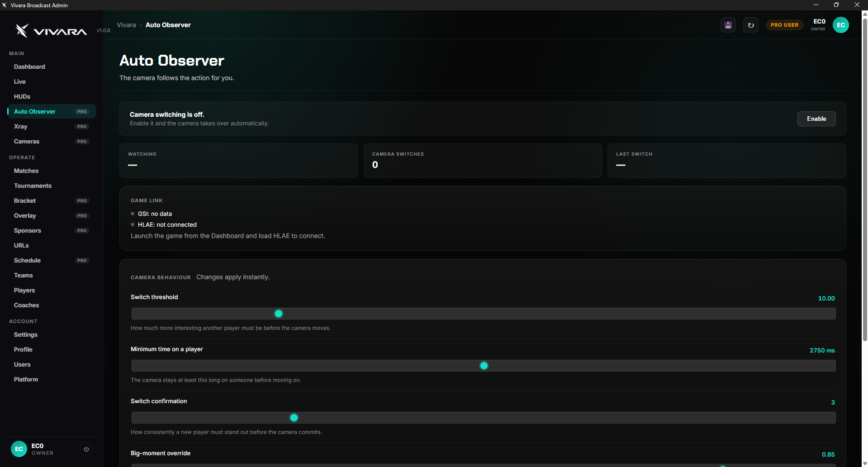Screen dimensions: 868x467
Task: Click the EC avatar at sidebar bottom
Action: coord(19,449)
